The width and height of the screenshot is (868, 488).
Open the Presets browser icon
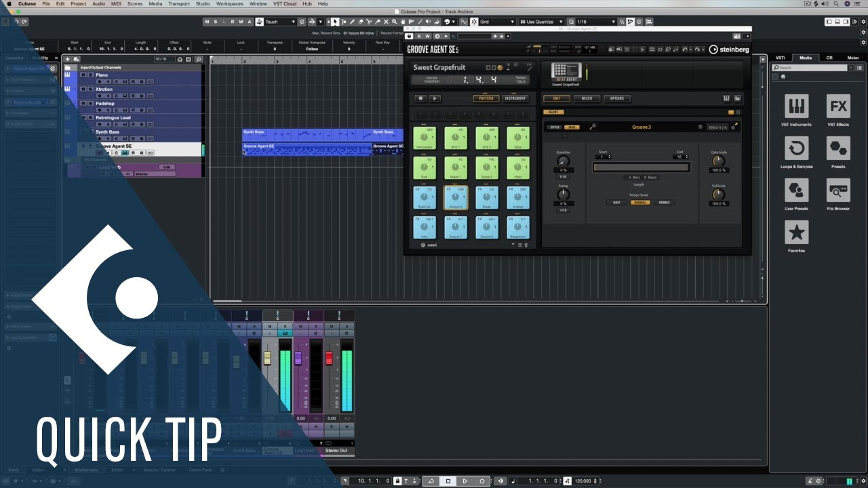click(838, 148)
